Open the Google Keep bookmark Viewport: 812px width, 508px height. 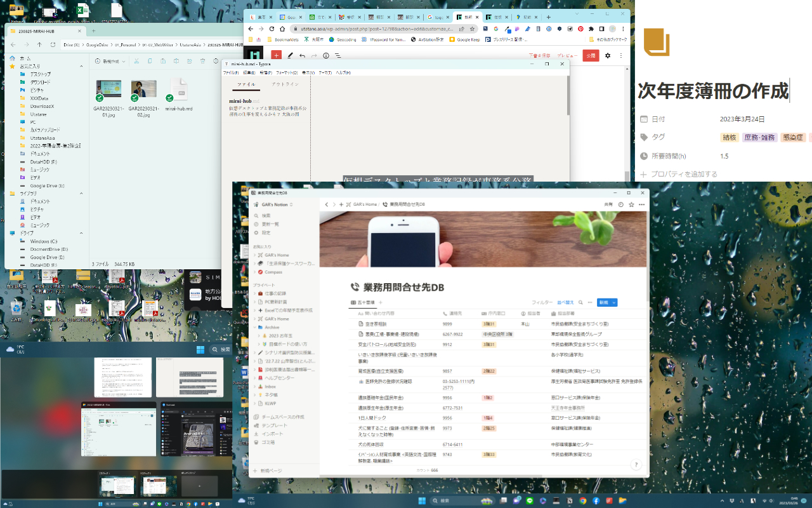(464, 39)
